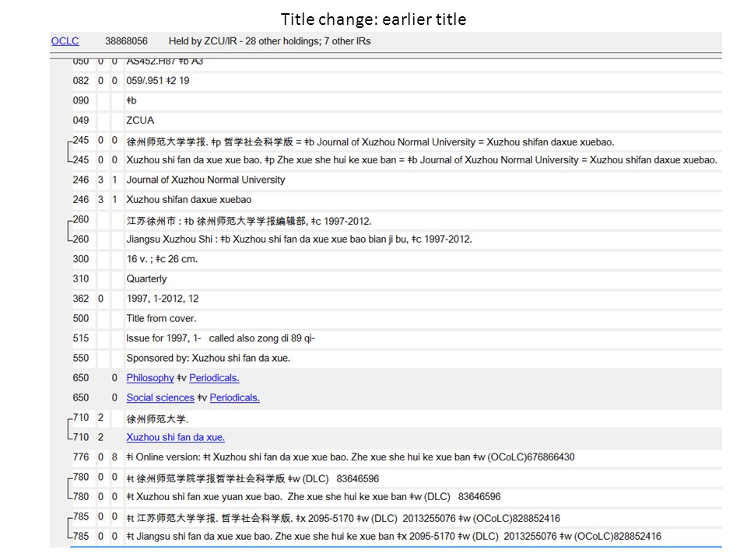The width and height of the screenshot is (747, 560).
Task: Click the 362 field with 1997, 1-2012, 12
Action: pyautogui.click(x=423, y=299)
